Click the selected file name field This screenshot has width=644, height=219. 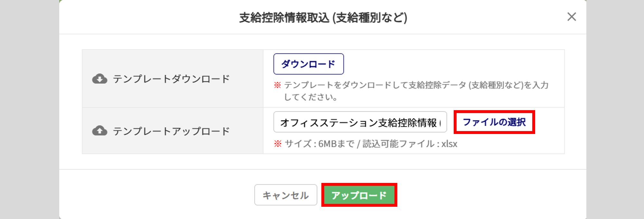click(360, 122)
